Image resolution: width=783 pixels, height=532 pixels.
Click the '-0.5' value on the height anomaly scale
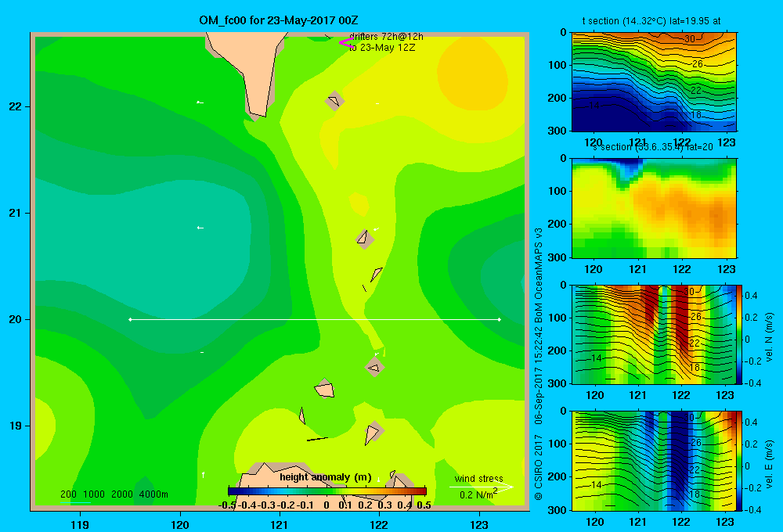coord(227,505)
